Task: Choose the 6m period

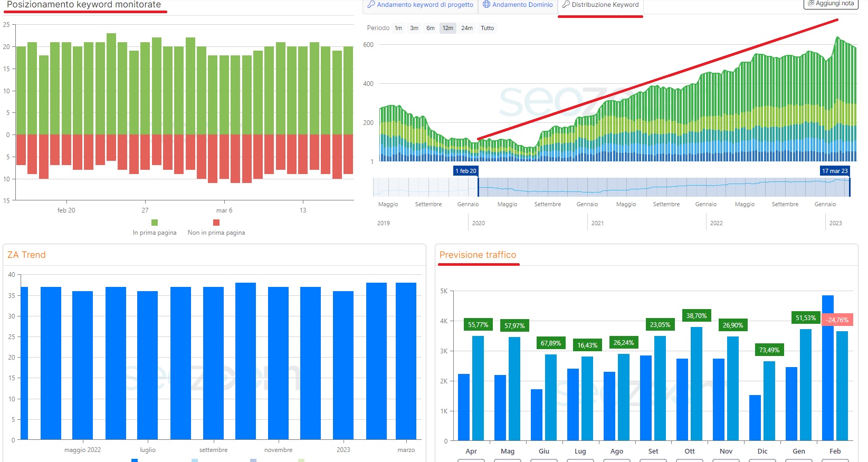Action: pos(431,28)
